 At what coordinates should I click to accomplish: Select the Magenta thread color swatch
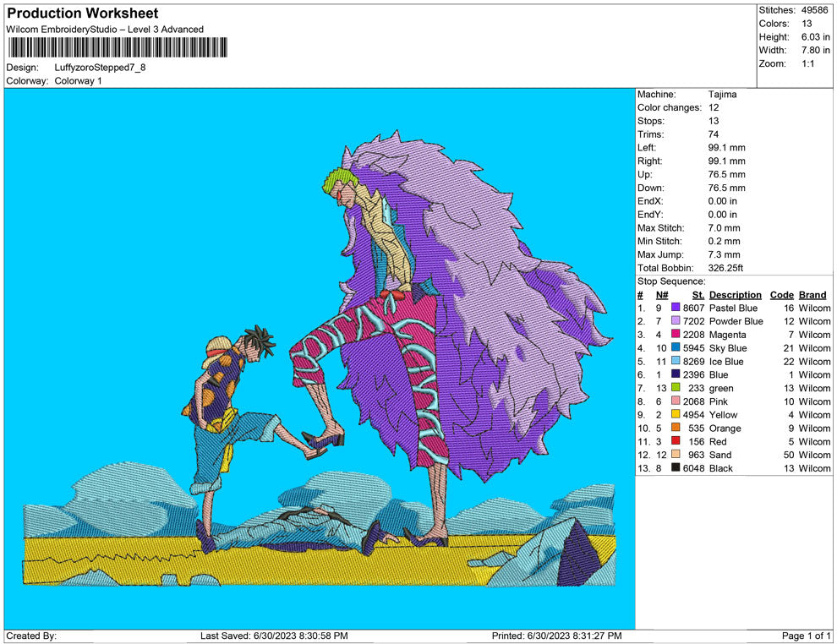point(676,335)
